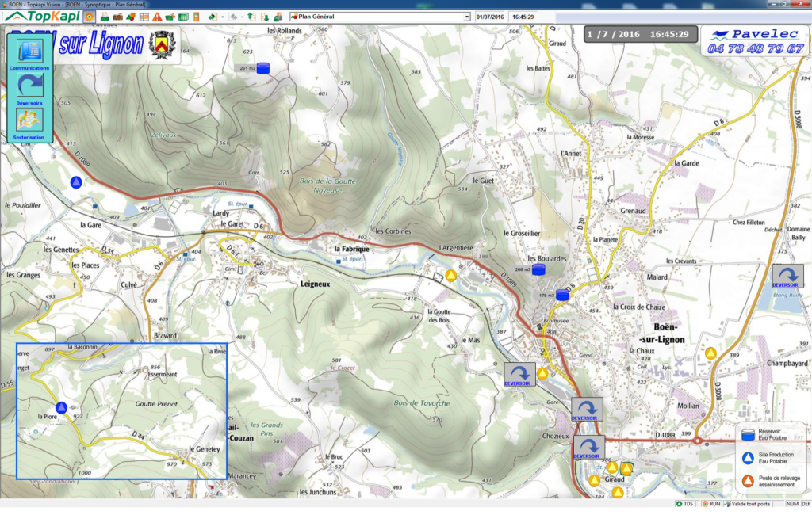Open alarms via red warning triangle icon
812x515 pixels.
157,17
